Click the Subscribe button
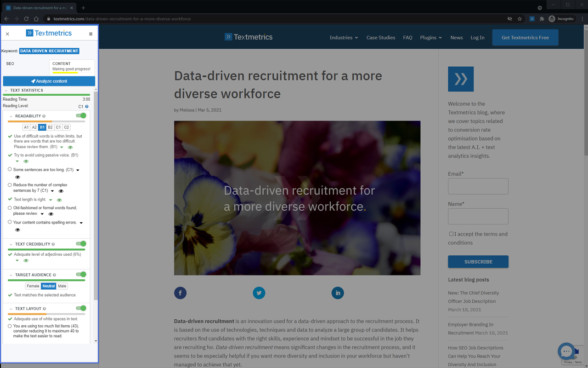The image size is (588, 368). pos(478,262)
